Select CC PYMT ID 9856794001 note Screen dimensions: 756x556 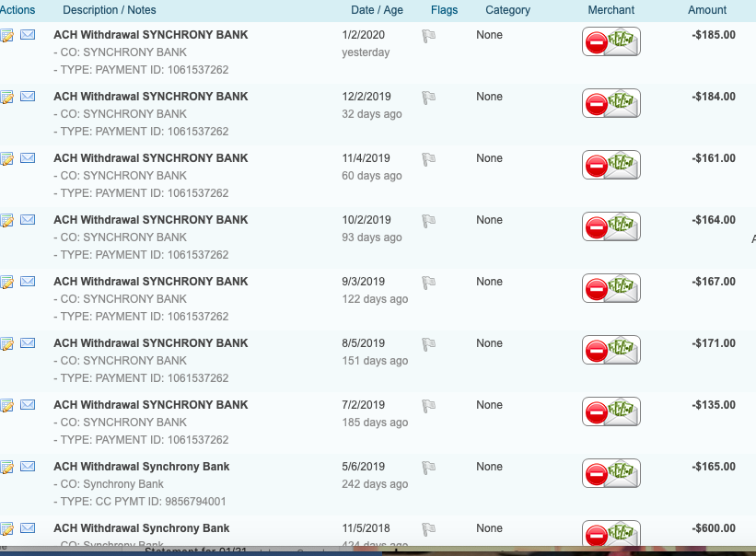(x=139, y=502)
